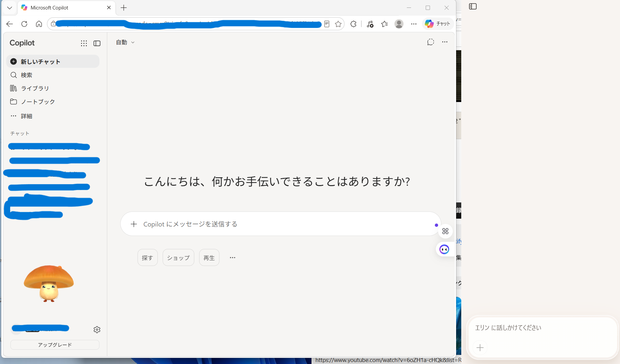Open the Copilot チャット toolbar button
The width and height of the screenshot is (620, 364).
coord(438,24)
